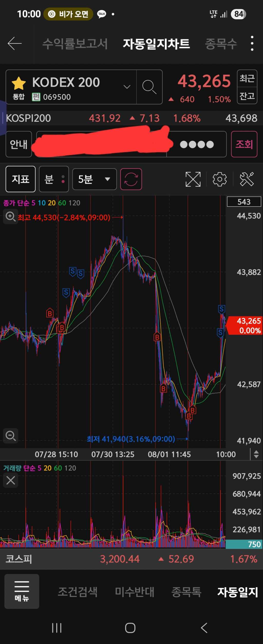
Task: Open the 5분 interval dropdown
Action: 94,179
